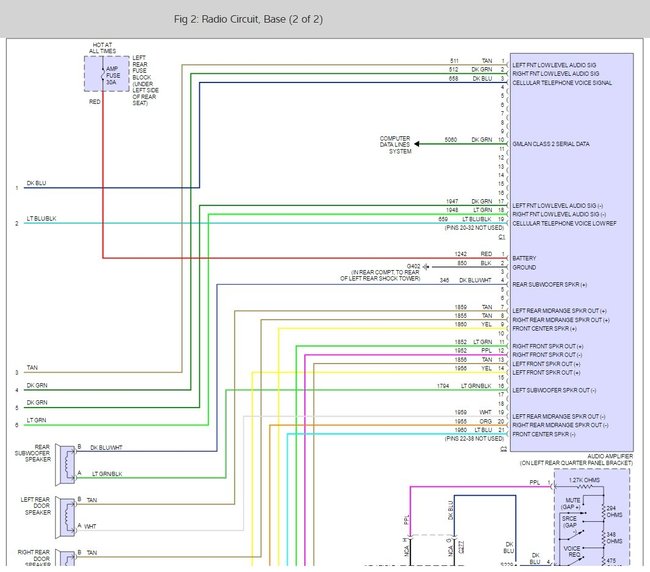This screenshot has height=572, width=650.
Task: Click CELLULAR TELEPHONE VOICE LOW REF label
Action: (564, 223)
